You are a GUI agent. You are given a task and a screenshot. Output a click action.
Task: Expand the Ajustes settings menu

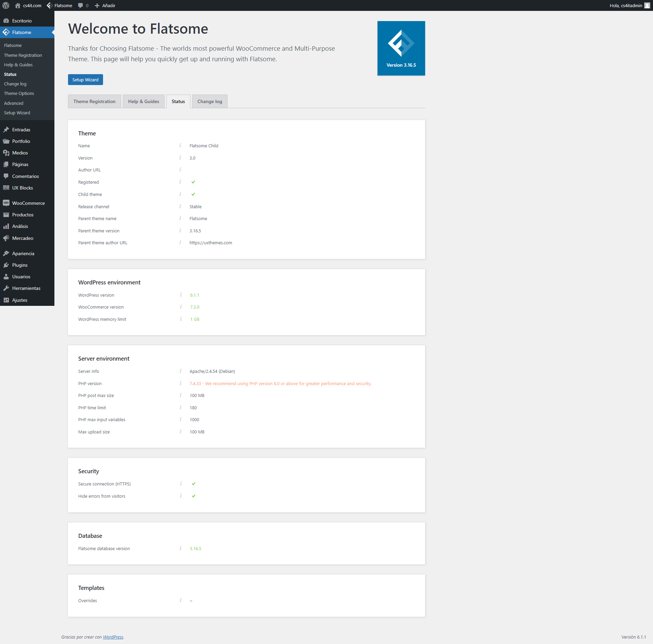point(20,300)
